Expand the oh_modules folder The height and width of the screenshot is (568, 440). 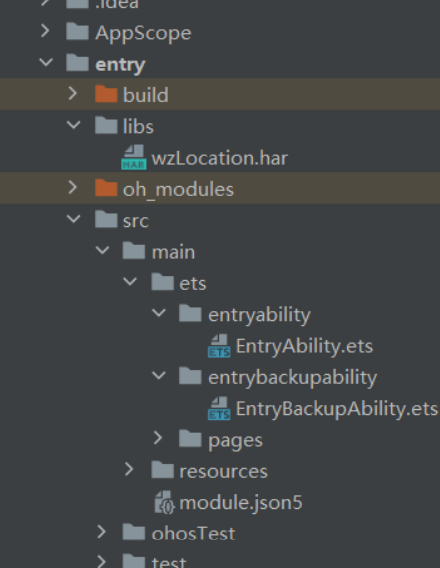[x=73, y=187]
